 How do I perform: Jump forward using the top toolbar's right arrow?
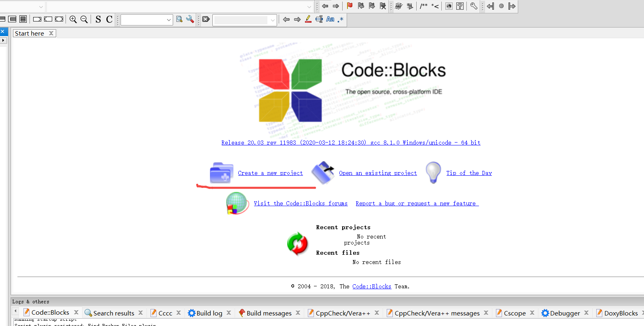(x=336, y=6)
